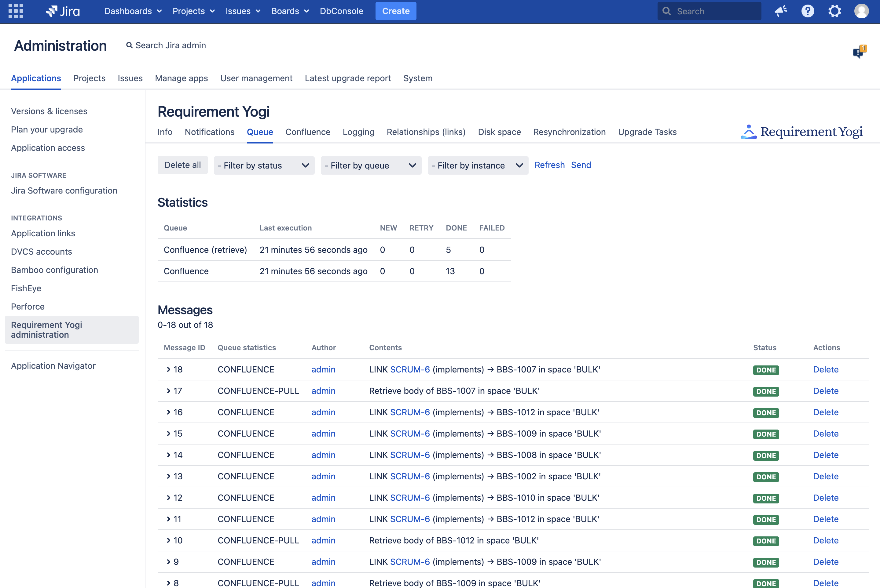This screenshot has height=588, width=880.
Task: Switch to the Resynchronization tab
Action: tap(569, 132)
